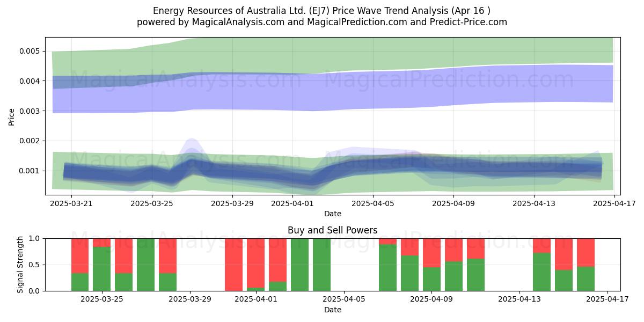Select the mostly green bar above 2025-03-25 tick
The height and width of the screenshot is (322, 644).
[102, 265]
